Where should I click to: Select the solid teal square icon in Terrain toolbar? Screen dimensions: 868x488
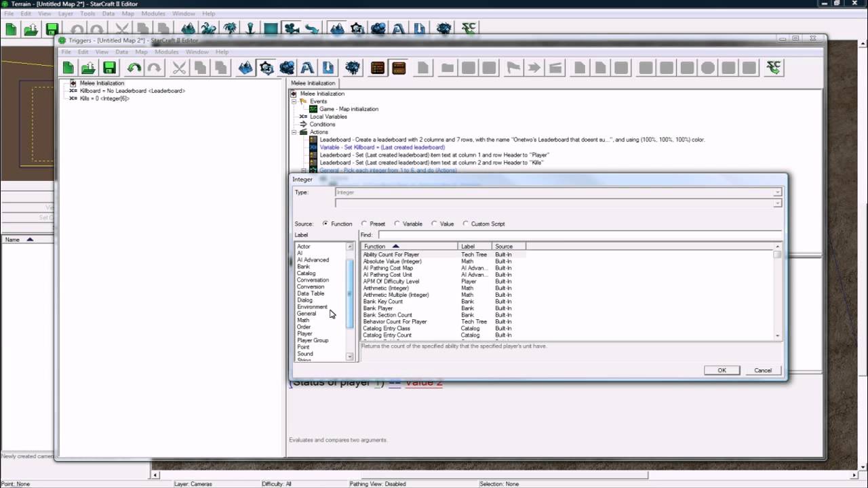[271, 28]
